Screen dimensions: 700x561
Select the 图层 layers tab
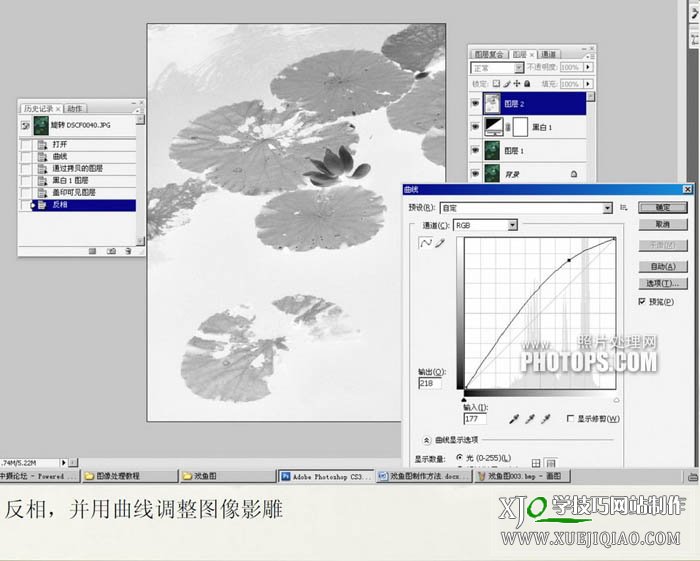(519, 54)
